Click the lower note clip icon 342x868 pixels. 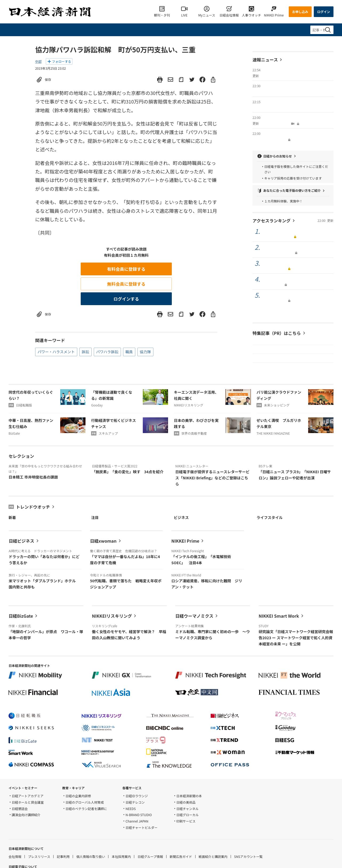pos(181,314)
